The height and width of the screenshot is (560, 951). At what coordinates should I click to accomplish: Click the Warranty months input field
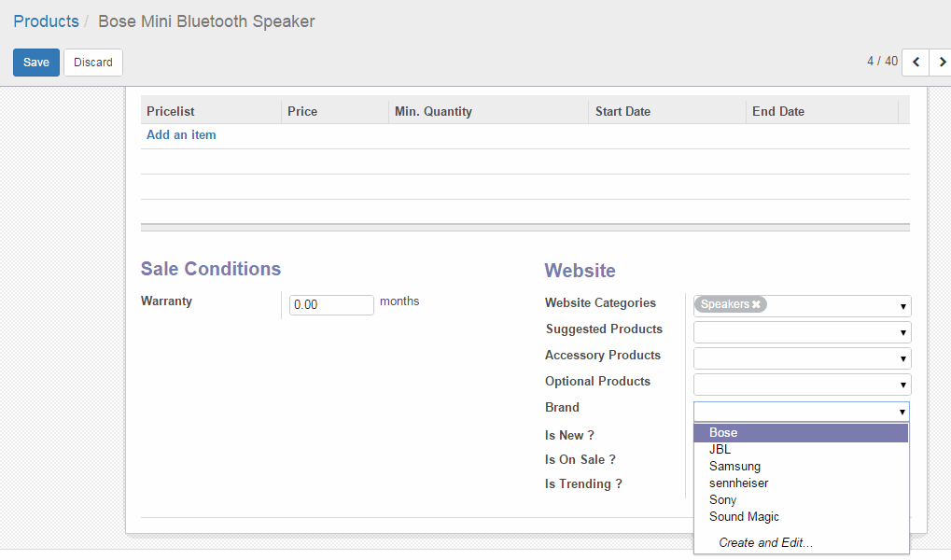coord(331,304)
